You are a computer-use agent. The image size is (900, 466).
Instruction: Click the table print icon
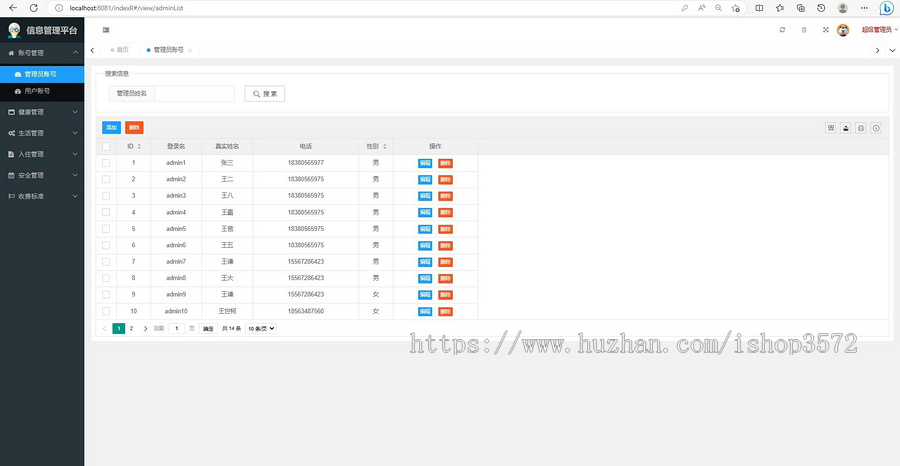tap(861, 128)
